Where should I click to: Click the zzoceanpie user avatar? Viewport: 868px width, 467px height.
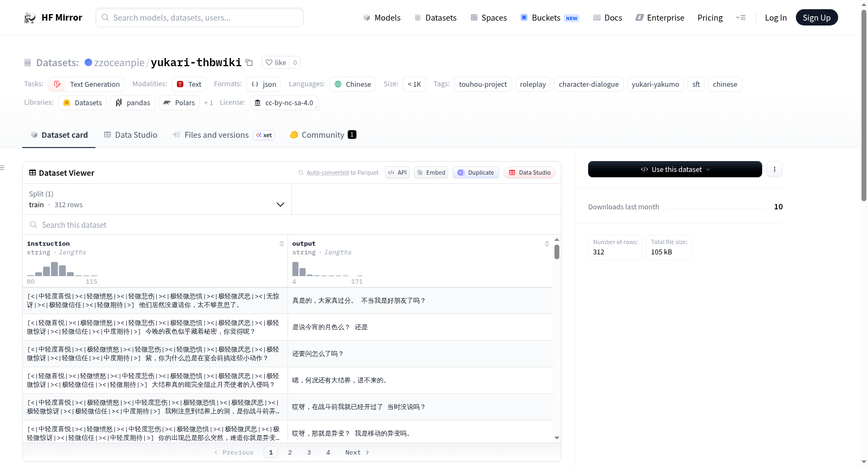(x=88, y=62)
